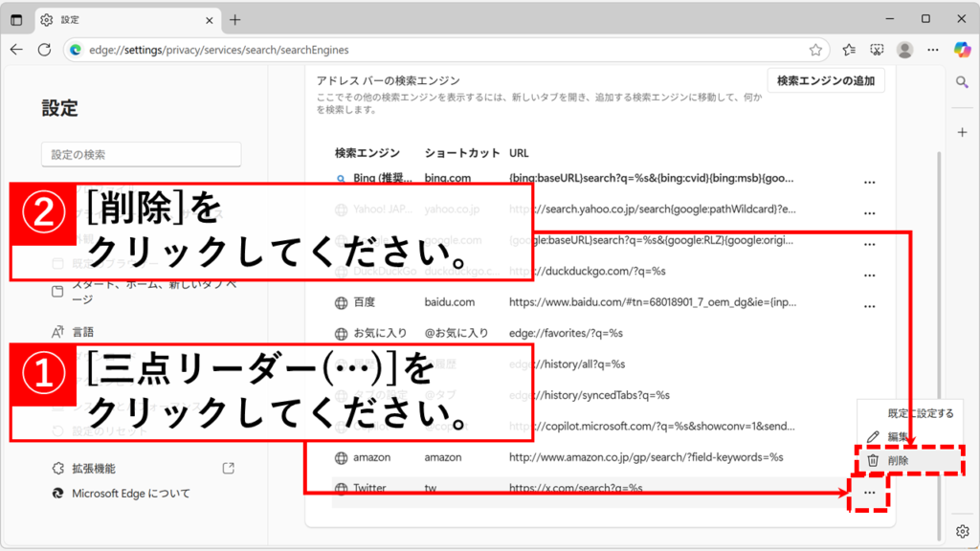The height and width of the screenshot is (551, 980).
Task: Go back with the back arrow
Action: (17, 50)
